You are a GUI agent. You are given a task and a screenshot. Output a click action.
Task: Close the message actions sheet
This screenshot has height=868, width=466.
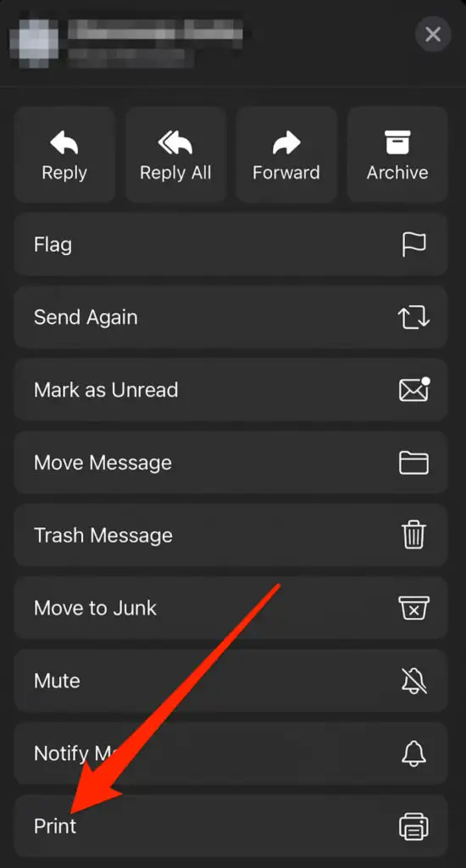coord(433,34)
